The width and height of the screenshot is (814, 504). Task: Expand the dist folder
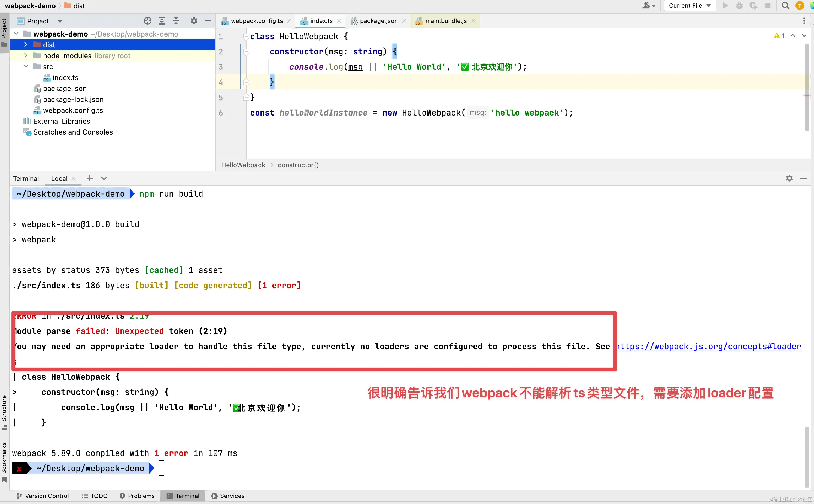tap(26, 45)
